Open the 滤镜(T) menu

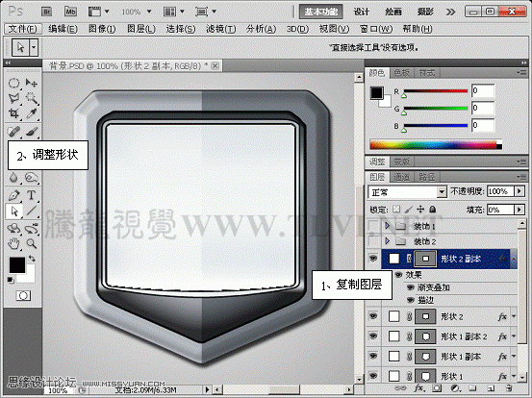tap(221, 29)
